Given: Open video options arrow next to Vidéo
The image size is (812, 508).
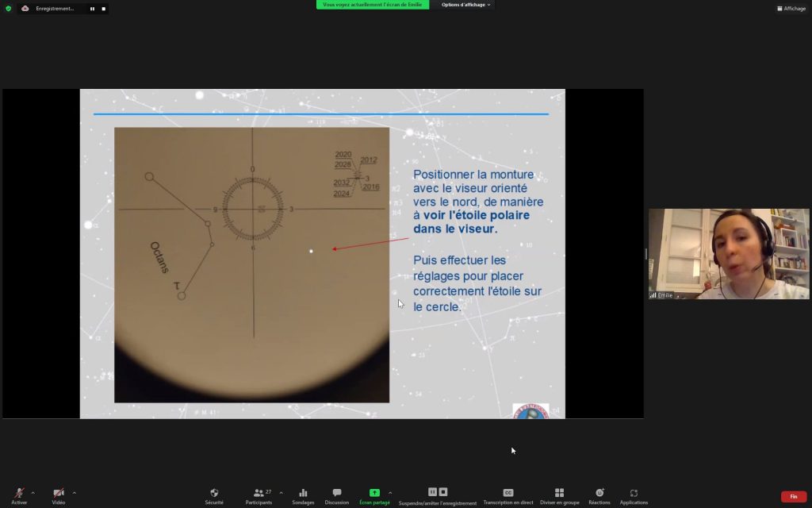Looking at the screenshot, I should point(74,493).
